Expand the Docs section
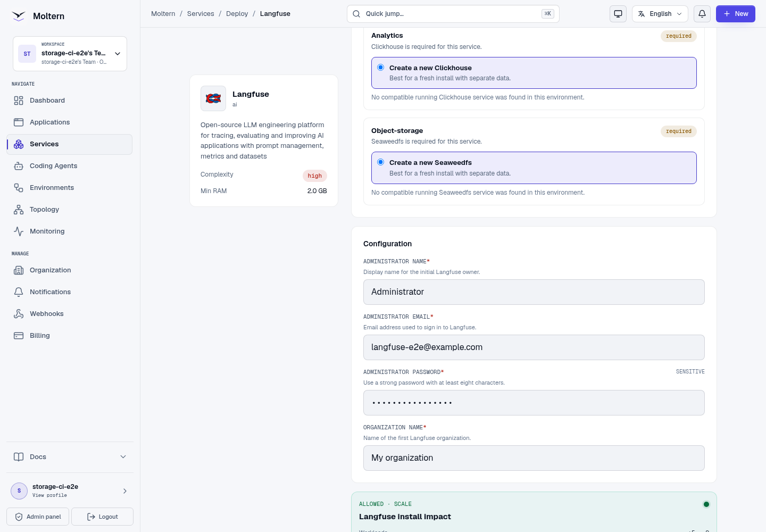 70,457
